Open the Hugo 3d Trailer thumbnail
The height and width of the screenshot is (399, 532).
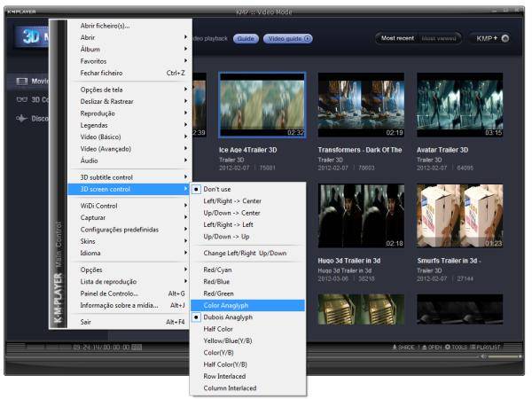pyautogui.click(x=361, y=215)
